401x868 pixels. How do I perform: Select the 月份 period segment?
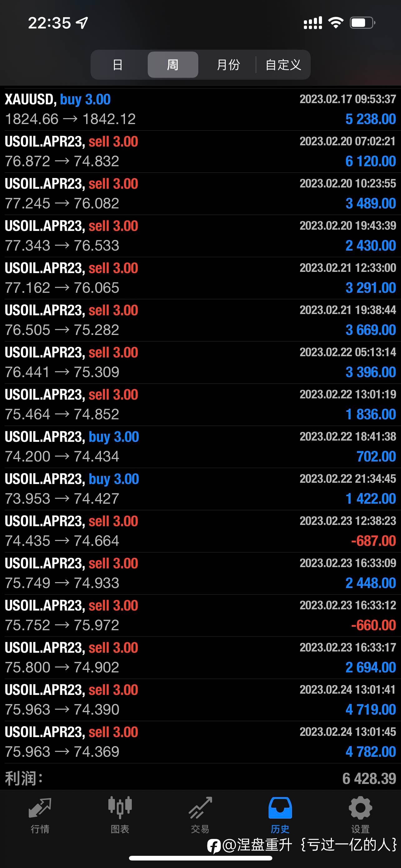pyautogui.click(x=228, y=65)
